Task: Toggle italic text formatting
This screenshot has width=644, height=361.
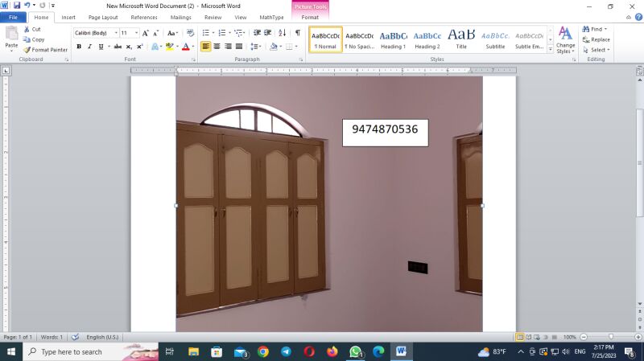Action: pos(89,47)
